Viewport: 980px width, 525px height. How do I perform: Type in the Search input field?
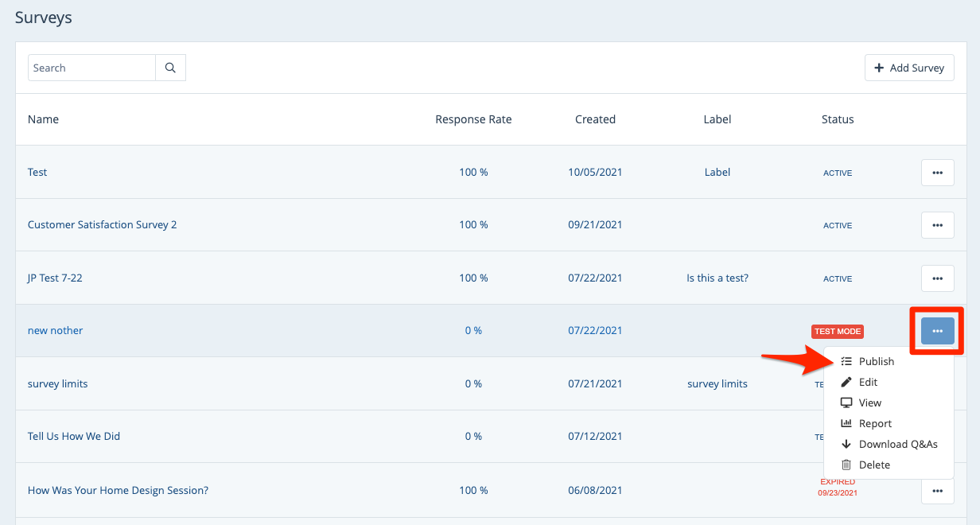(x=91, y=68)
